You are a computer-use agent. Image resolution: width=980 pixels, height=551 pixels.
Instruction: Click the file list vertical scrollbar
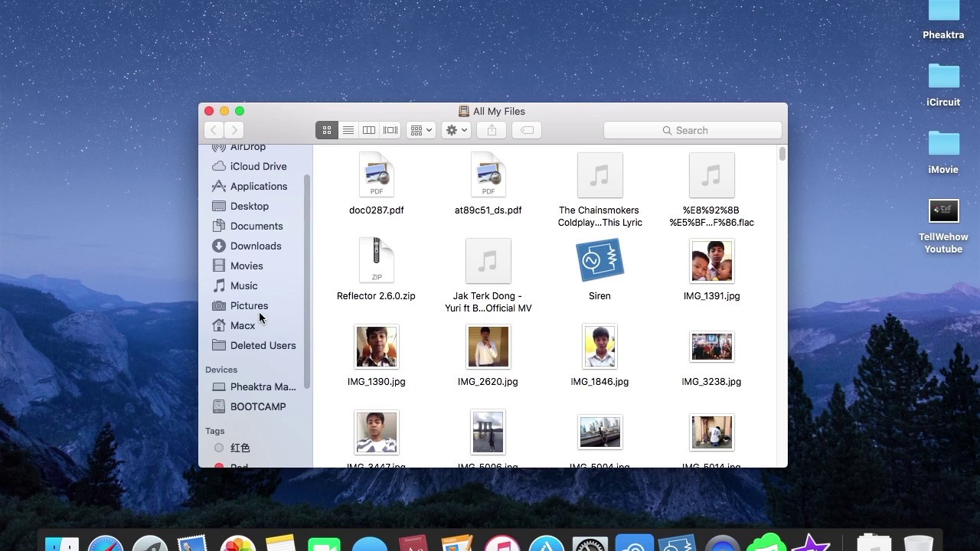click(x=782, y=153)
